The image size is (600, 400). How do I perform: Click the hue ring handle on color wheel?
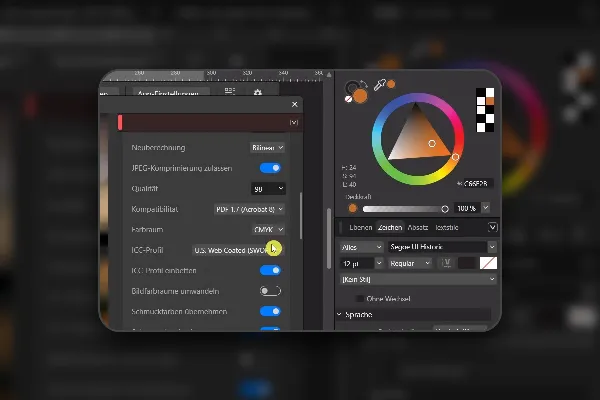point(455,157)
